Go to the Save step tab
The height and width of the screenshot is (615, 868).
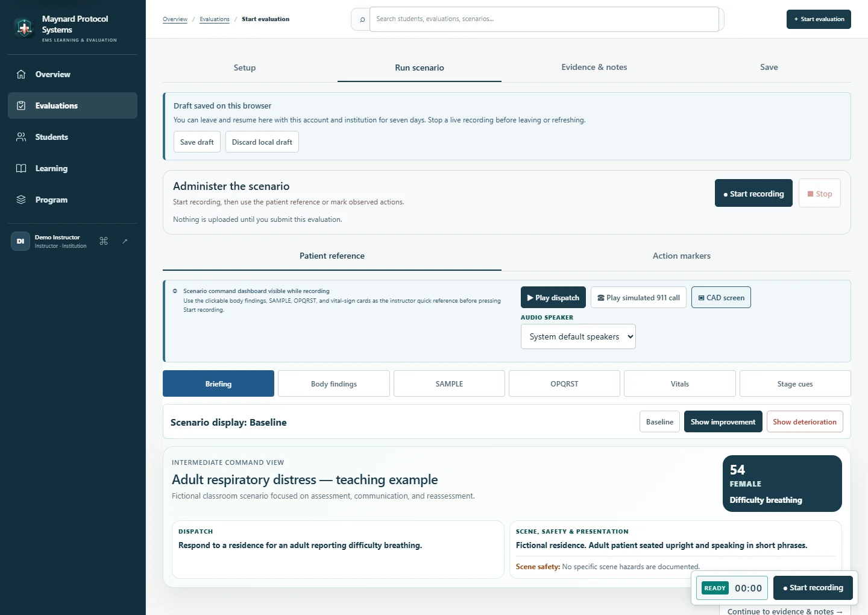[x=769, y=68]
